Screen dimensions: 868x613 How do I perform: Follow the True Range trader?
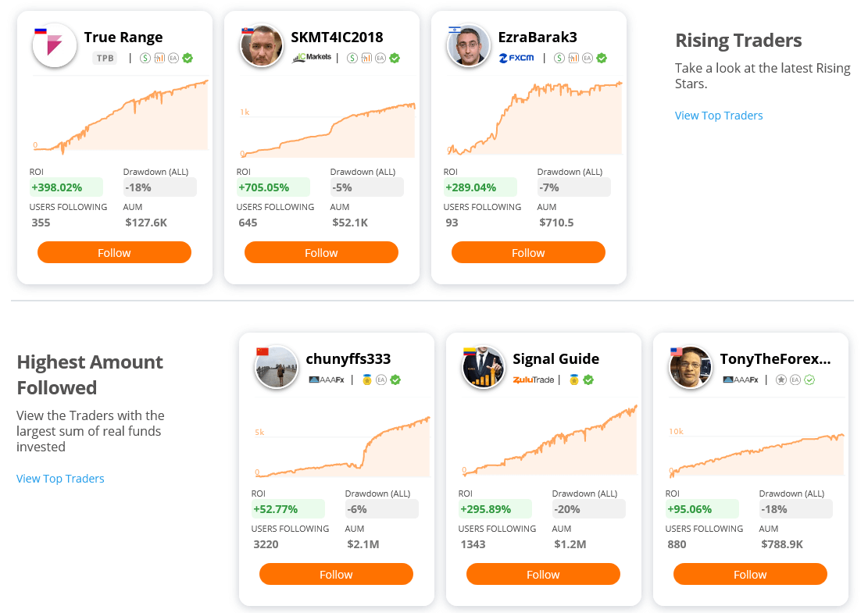[114, 252]
